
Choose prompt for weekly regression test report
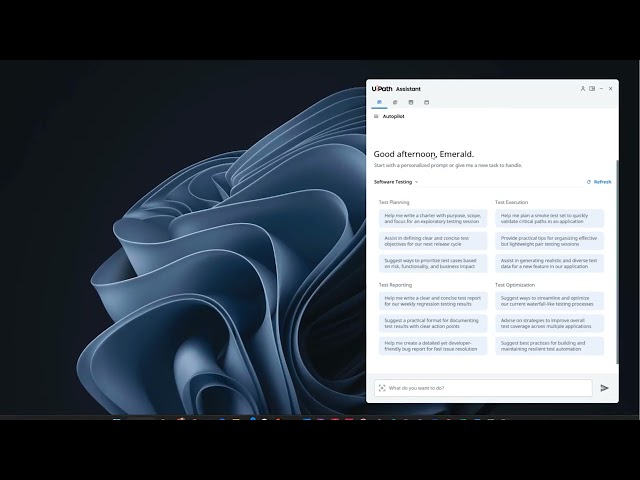(433, 301)
